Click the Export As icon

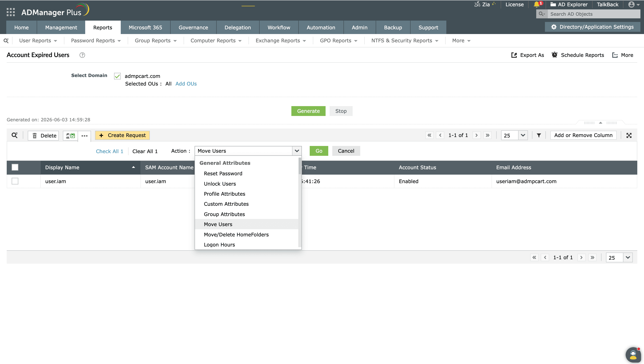(x=514, y=55)
